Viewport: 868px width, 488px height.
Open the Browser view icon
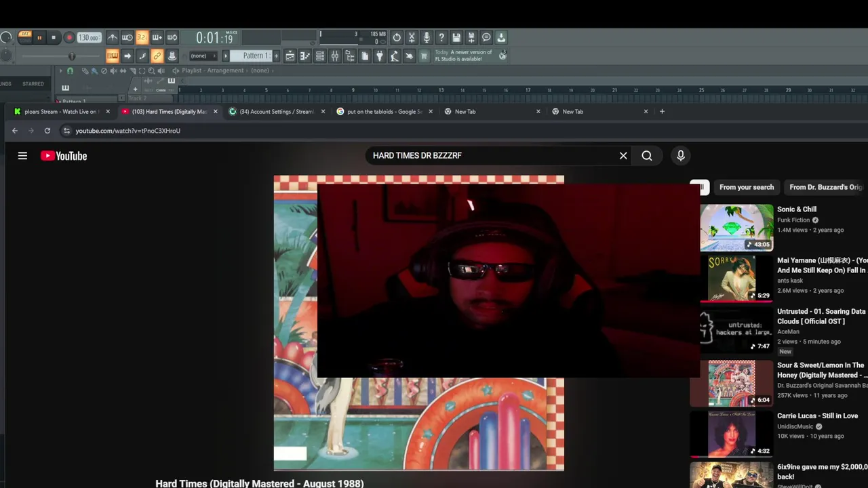(x=350, y=56)
